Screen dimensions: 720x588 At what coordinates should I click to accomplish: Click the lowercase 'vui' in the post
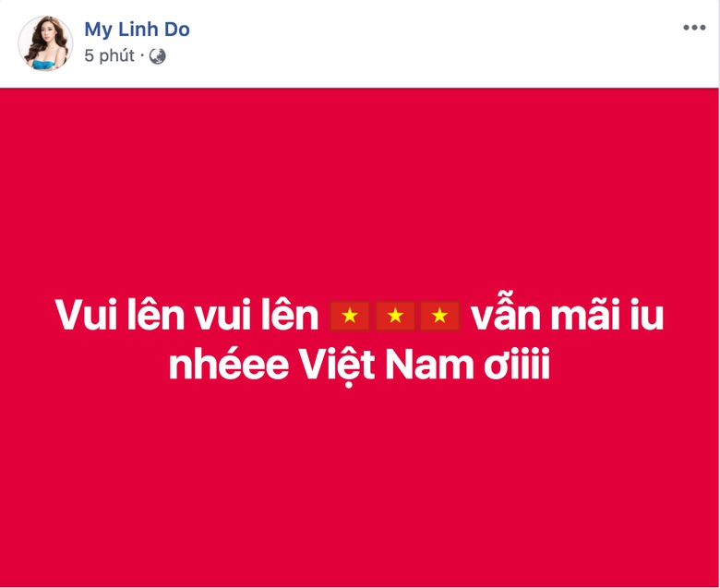tap(222, 316)
